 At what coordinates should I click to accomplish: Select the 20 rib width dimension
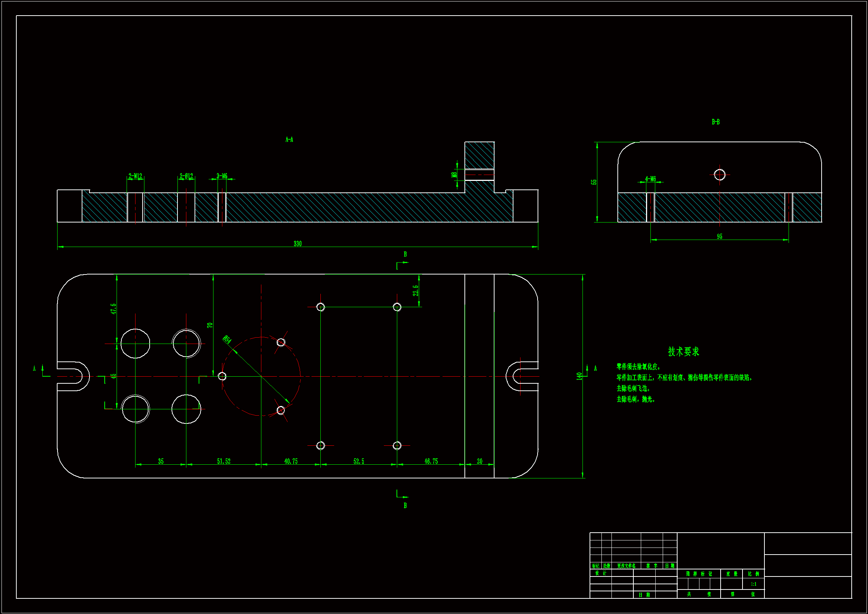pos(479,461)
